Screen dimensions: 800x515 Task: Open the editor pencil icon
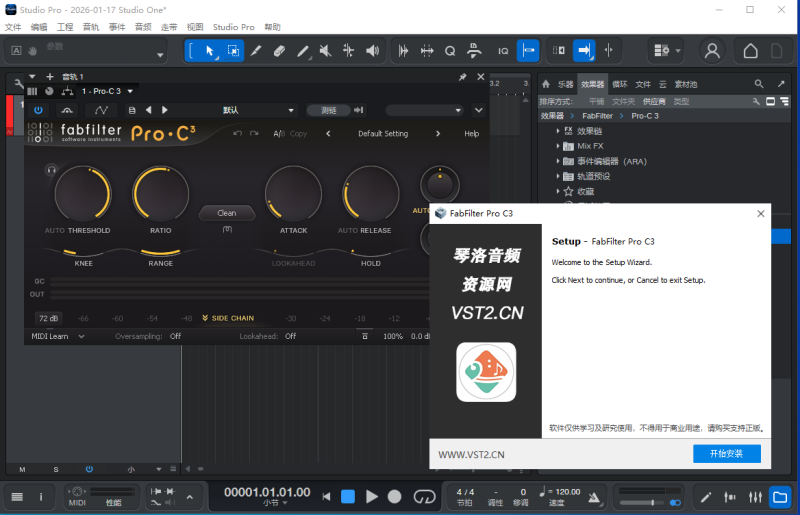[x=706, y=497]
